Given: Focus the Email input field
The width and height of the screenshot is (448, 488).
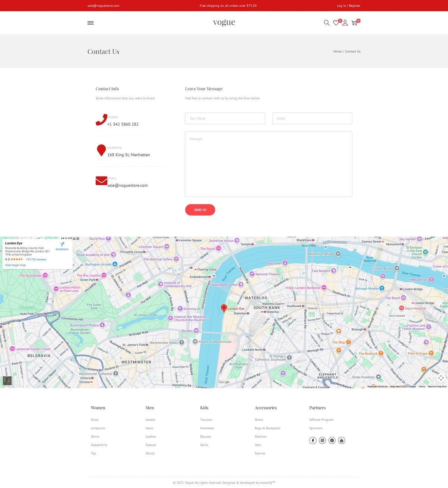Looking at the screenshot, I should (x=312, y=119).
